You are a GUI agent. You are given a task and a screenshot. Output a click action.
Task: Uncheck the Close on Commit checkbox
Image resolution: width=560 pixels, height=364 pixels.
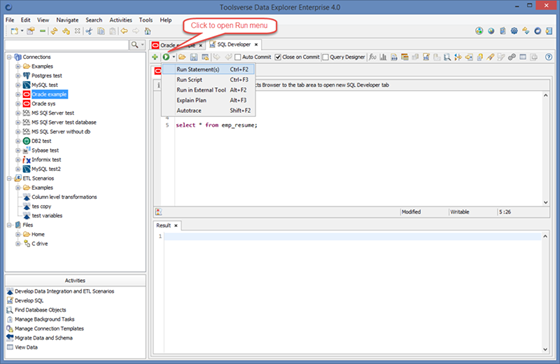(278, 57)
